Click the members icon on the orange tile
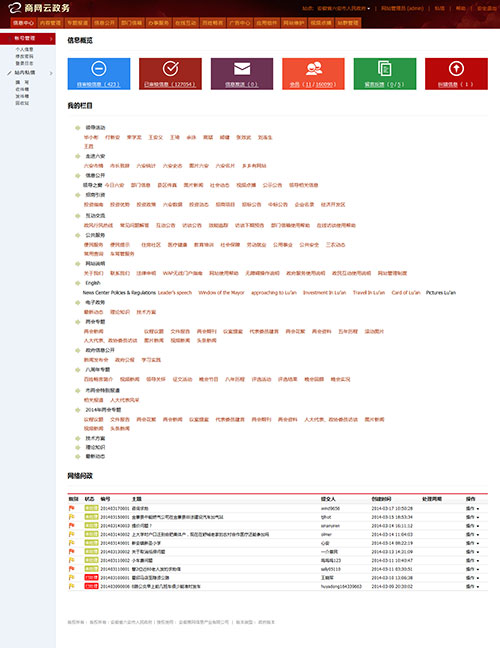The width and height of the screenshot is (500, 648). click(314, 69)
